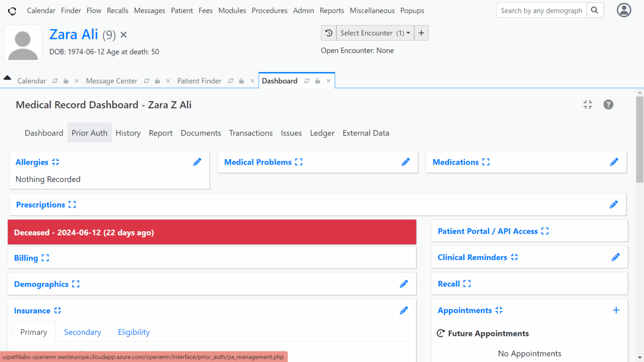Switch to the History tab
Image resolution: width=644 pixels, height=362 pixels.
[128, 133]
